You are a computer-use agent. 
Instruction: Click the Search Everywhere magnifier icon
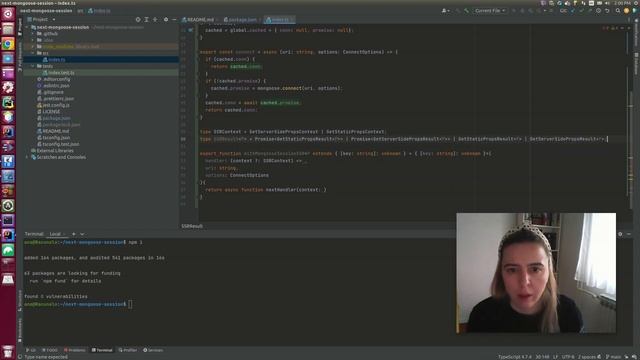point(618,11)
